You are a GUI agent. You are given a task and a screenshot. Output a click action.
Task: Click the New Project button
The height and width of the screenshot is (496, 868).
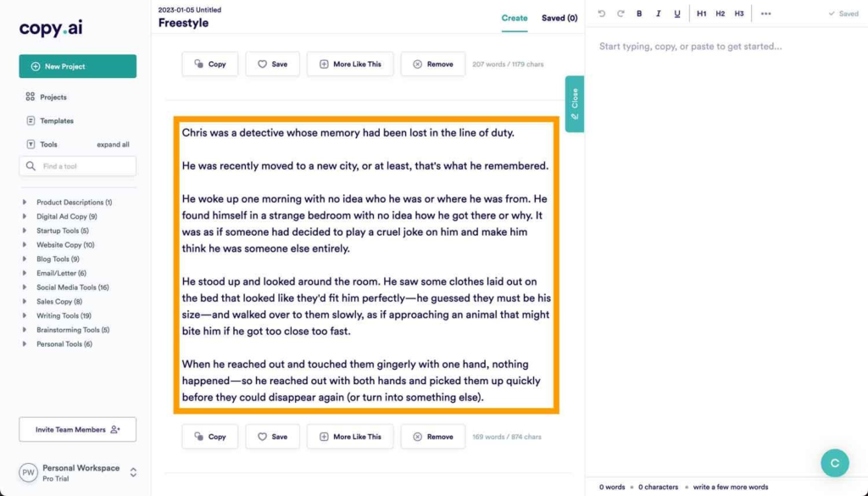(x=77, y=66)
